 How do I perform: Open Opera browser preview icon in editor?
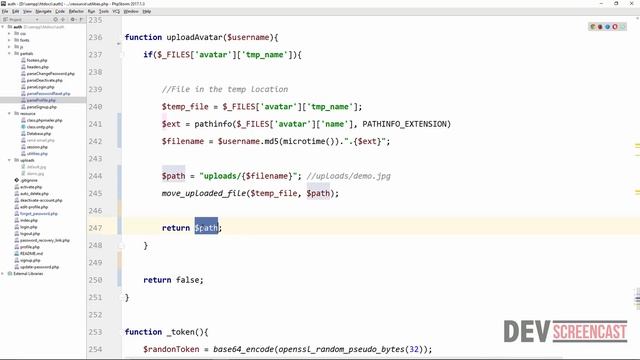(x=615, y=27)
